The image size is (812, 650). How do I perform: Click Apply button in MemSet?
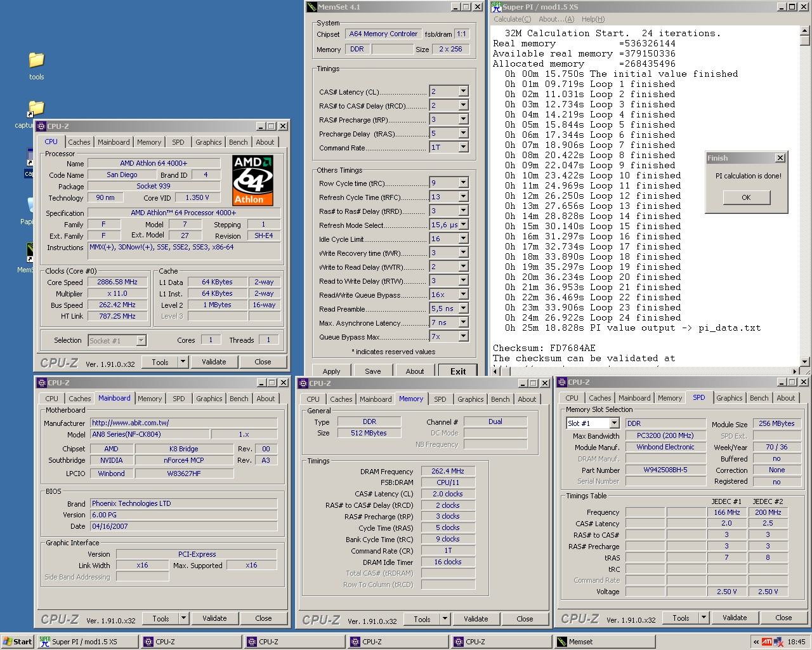click(x=331, y=371)
